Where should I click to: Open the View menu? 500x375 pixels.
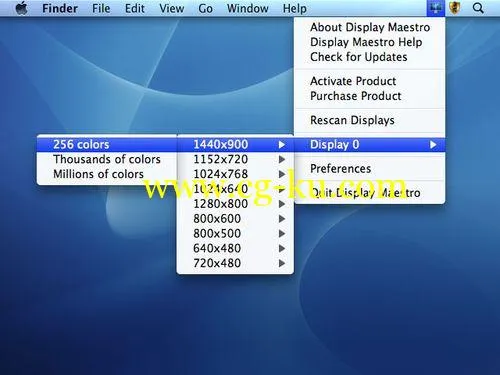pyautogui.click(x=171, y=8)
